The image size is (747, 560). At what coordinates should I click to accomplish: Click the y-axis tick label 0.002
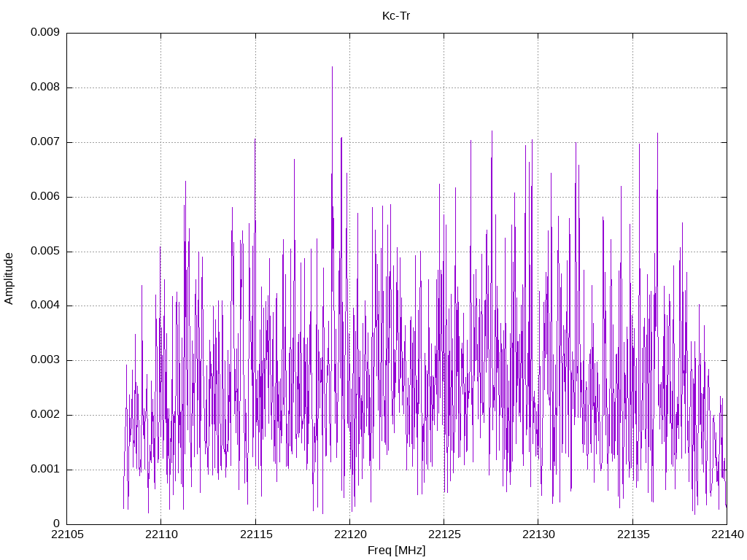point(45,415)
